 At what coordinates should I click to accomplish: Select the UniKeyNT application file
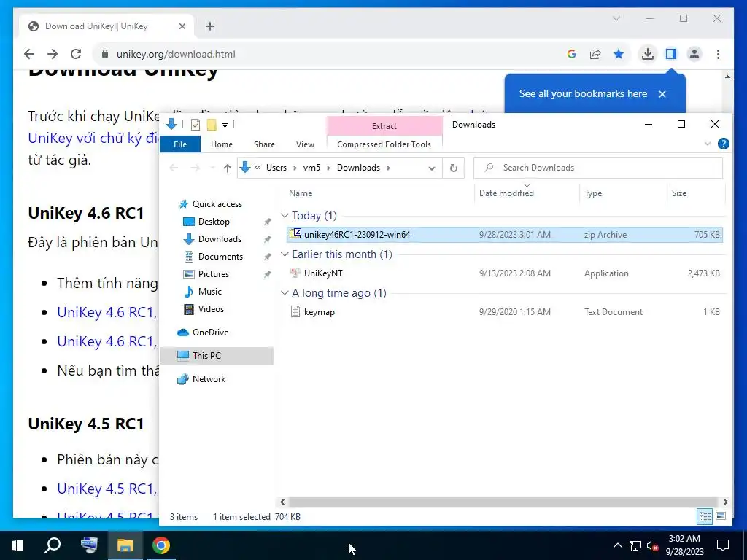(x=505, y=273)
